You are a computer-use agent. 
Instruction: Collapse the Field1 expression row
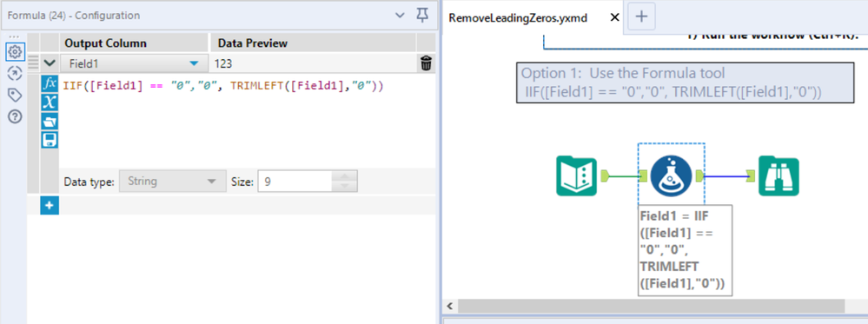pos(50,63)
